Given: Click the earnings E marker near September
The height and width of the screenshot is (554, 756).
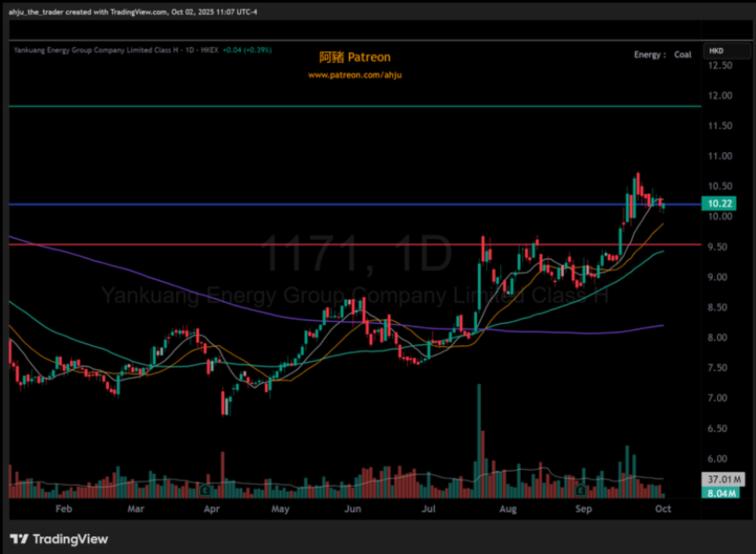Looking at the screenshot, I should 580,490.
